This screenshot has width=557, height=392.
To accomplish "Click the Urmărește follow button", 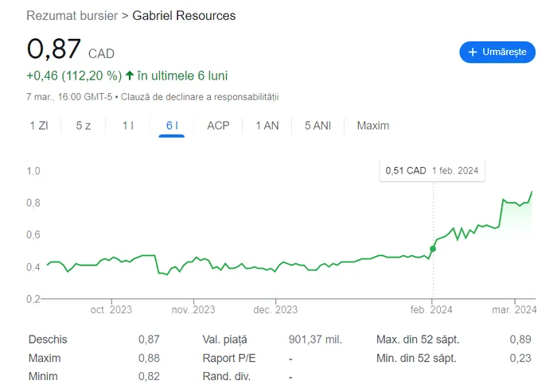I will point(497,52).
